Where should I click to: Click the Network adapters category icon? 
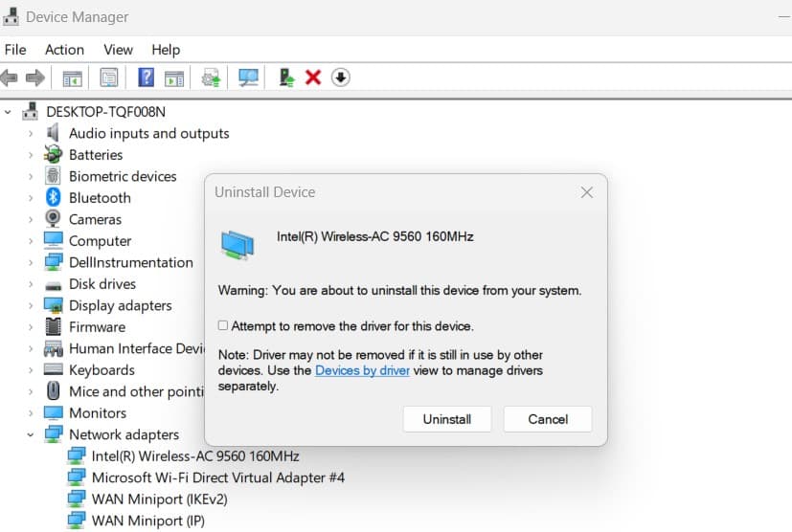53,434
